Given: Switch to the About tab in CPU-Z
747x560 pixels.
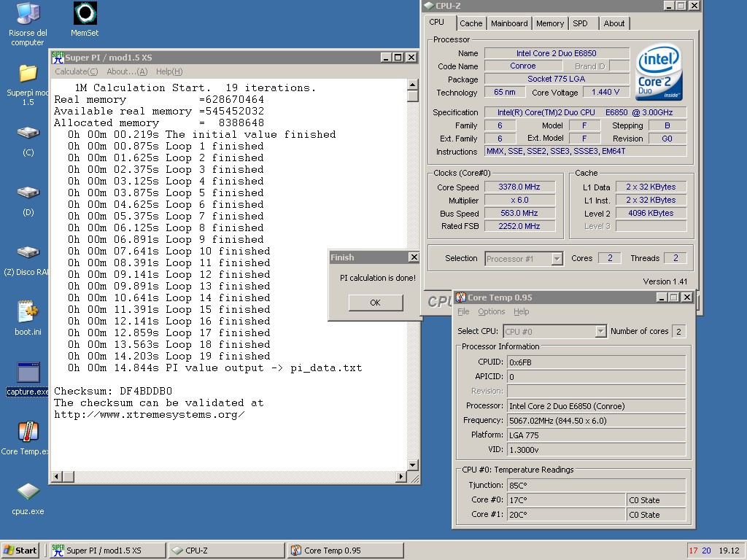Looking at the screenshot, I should [x=614, y=23].
